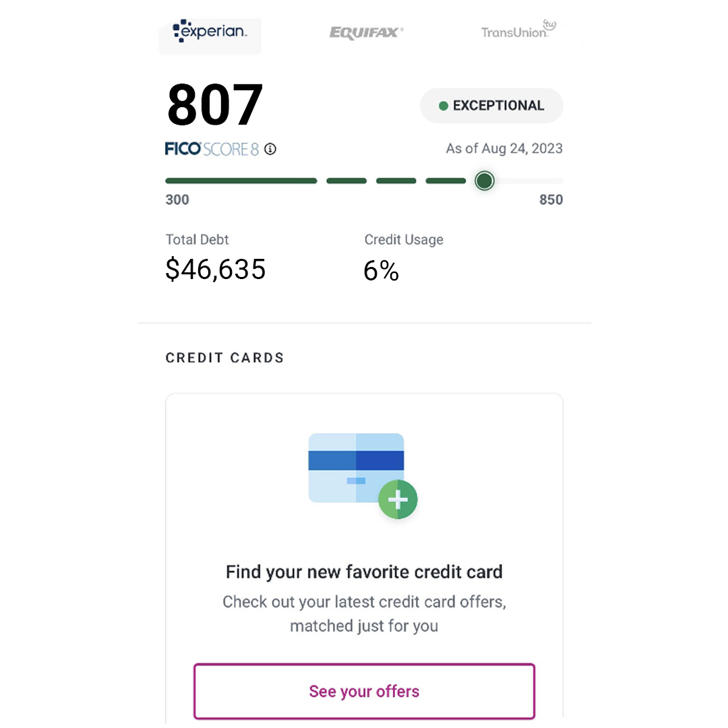Click the FICO Score 8 logo
This screenshot has width=728, height=728.
[212, 149]
